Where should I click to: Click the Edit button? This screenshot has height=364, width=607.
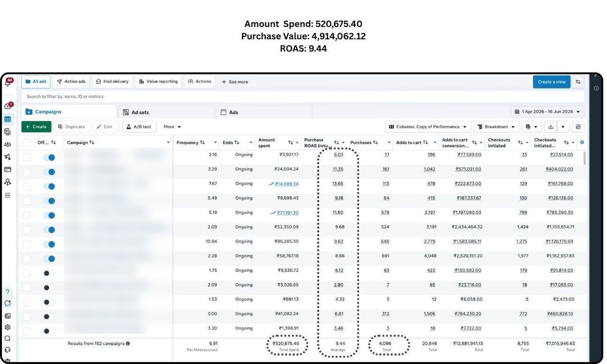pyautogui.click(x=105, y=127)
